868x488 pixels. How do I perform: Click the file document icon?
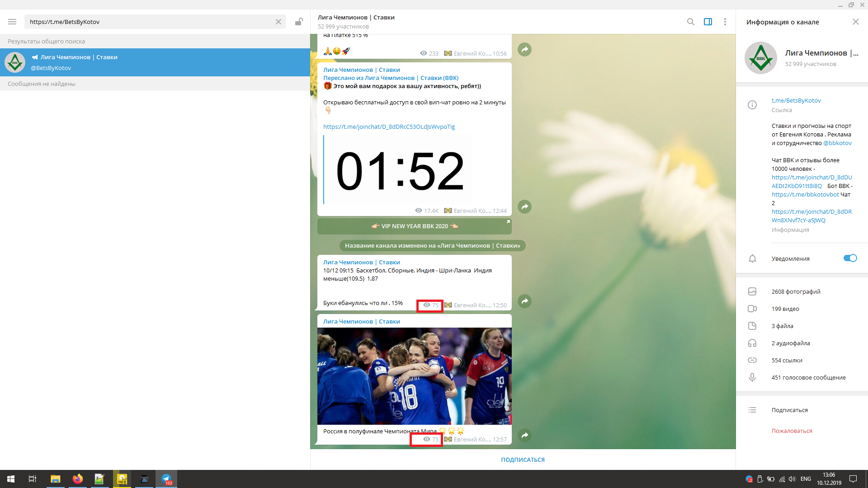pos(752,326)
